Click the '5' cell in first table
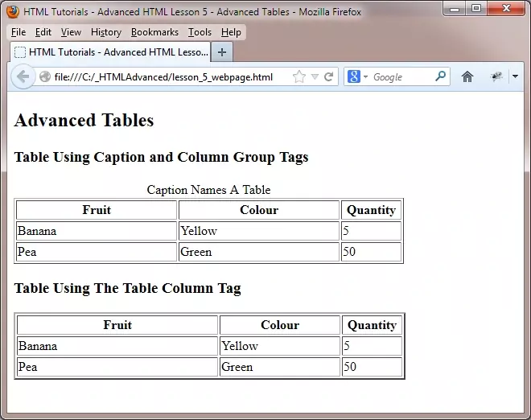531x420 pixels. pos(371,231)
